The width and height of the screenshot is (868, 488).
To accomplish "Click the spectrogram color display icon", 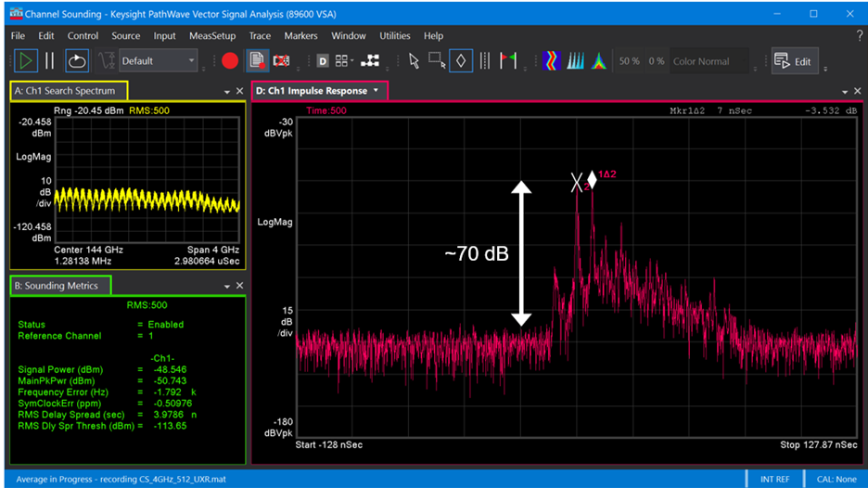I will tap(552, 61).
